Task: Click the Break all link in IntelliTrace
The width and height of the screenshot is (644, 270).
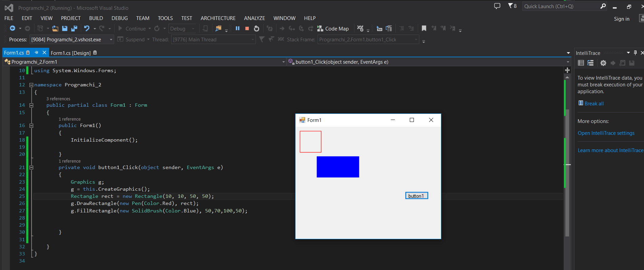Action: pyautogui.click(x=594, y=104)
